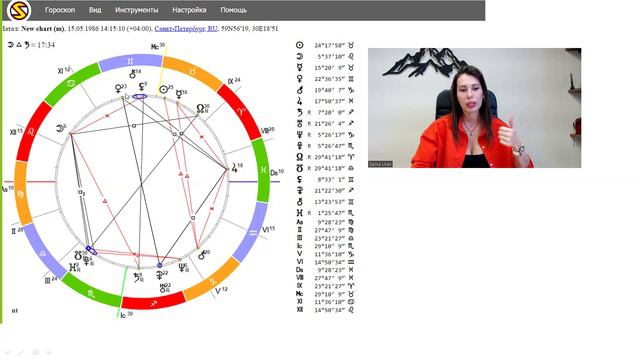Select the South Node glyph in the chart
The image size is (640, 360).
(78, 256)
